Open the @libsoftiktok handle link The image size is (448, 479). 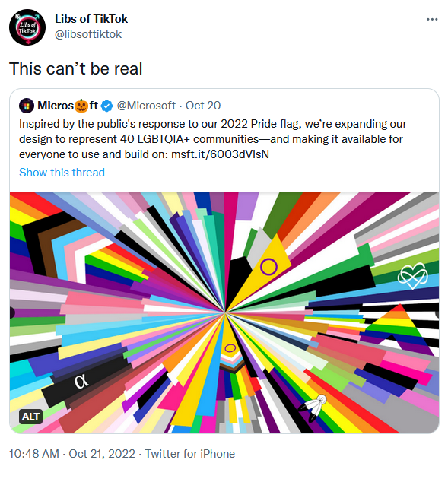coord(88,34)
